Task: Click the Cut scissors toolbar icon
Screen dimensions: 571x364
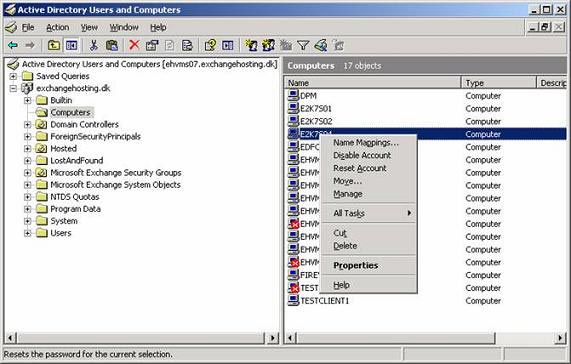Action: (x=94, y=45)
